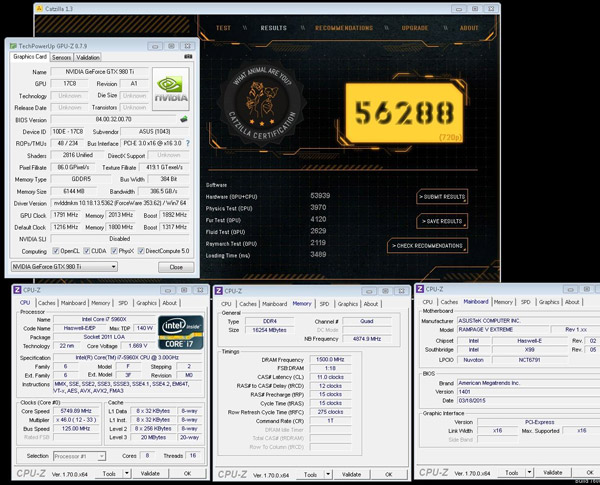The width and height of the screenshot is (600, 485).
Task: Click the Intel Core i7 logo in CPU-Z
Action: pos(180,332)
